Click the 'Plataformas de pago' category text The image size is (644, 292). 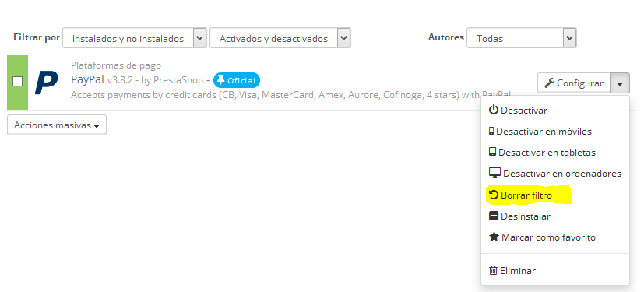116,65
